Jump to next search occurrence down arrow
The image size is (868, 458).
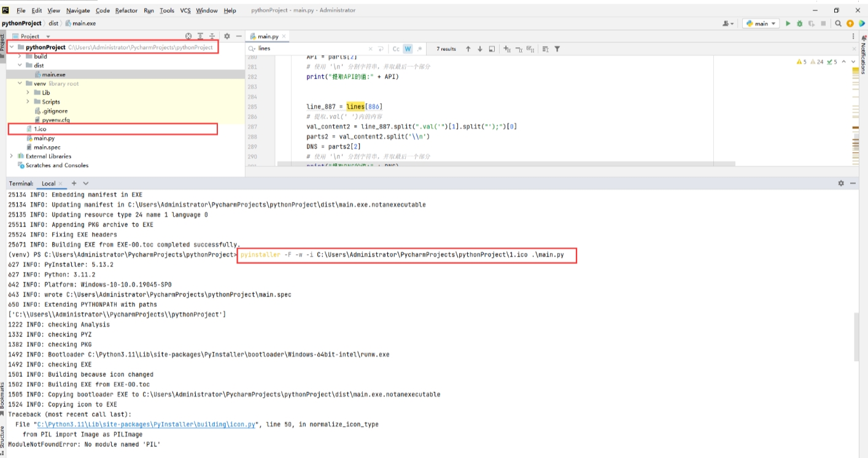click(479, 49)
